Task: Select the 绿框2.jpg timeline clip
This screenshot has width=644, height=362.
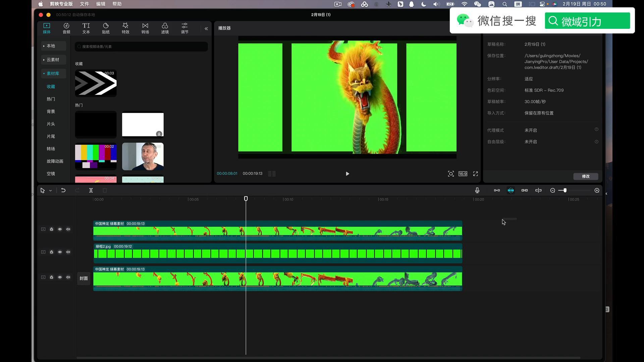Action: pyautogui.click(x=278, y=253)
